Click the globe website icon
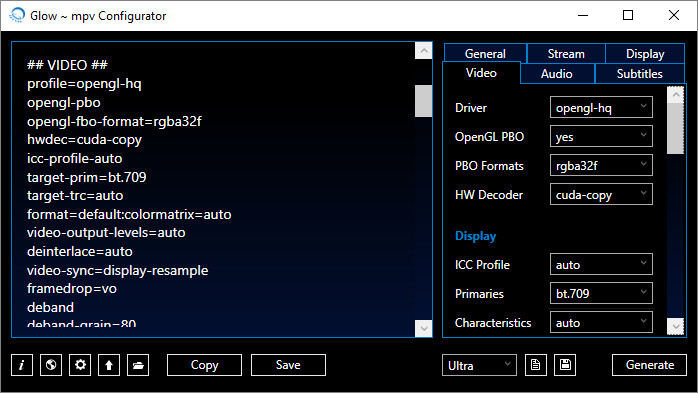The width and height of the screenshot is (698, 393). pos(51,365)
